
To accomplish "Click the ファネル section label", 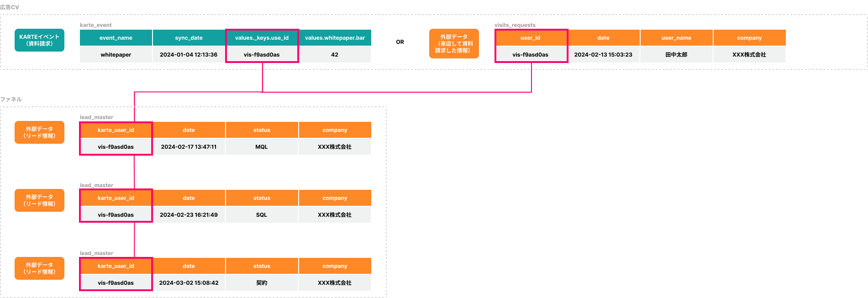I will click(11, 99).
